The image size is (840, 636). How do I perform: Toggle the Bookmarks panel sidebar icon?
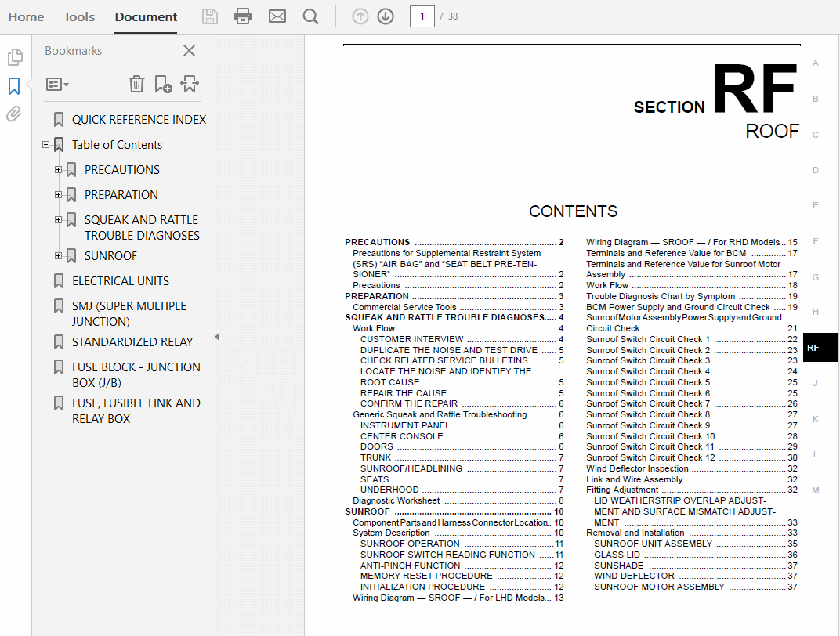click(14, 86)
